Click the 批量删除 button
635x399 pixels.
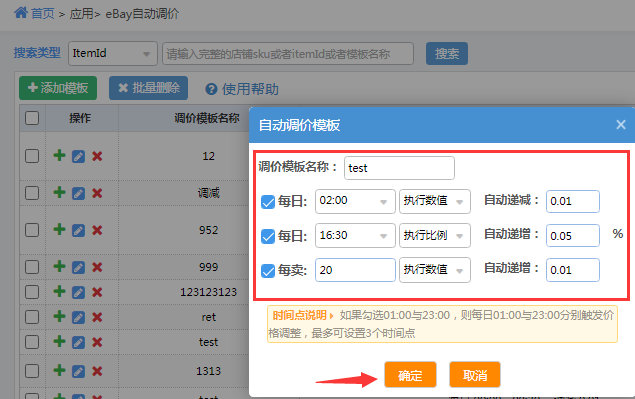tap(148, 88)
